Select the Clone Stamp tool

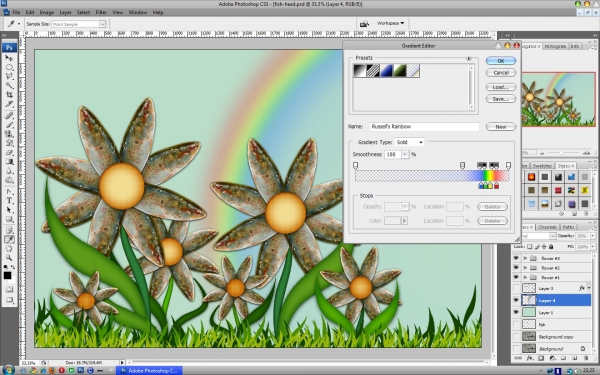9,134
